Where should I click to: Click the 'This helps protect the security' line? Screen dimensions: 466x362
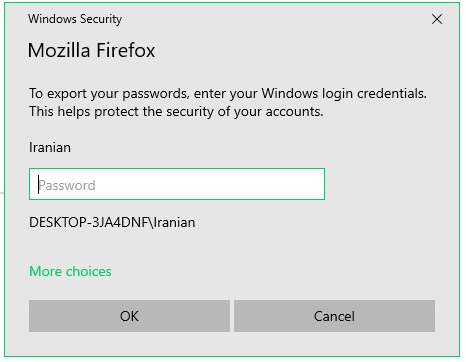coord(176,112)
